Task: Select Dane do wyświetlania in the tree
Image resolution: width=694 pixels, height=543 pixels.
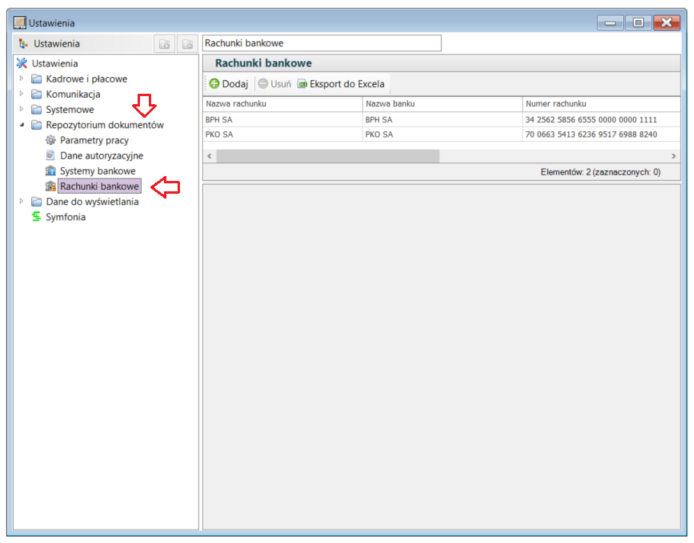Action: 93,202
